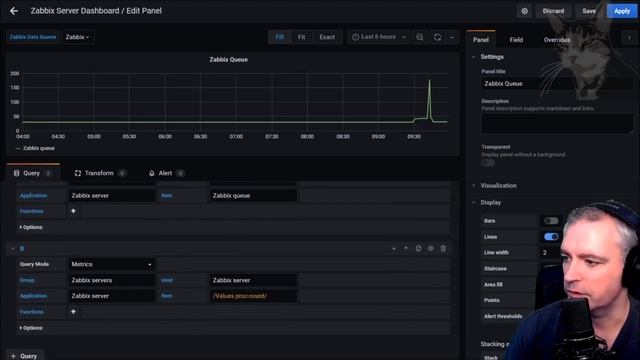Zoom out the time range
The width and height of the screenshot is (640, 360).
[420, 37]
